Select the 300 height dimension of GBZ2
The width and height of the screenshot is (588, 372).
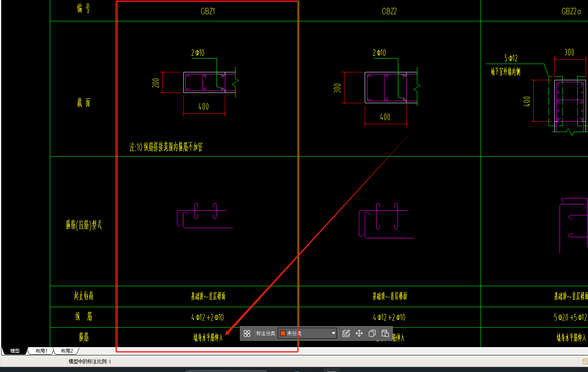(x=337, y=88)
